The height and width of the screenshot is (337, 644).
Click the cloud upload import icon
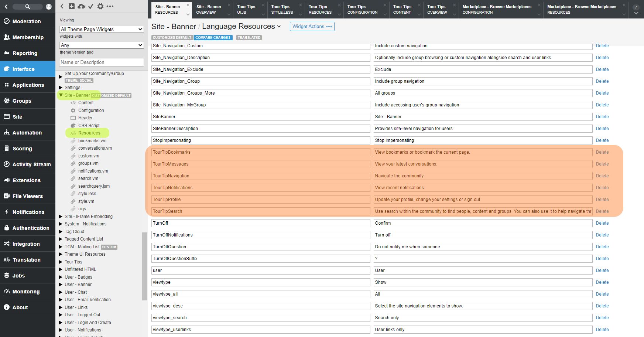(x=81, y=6)
